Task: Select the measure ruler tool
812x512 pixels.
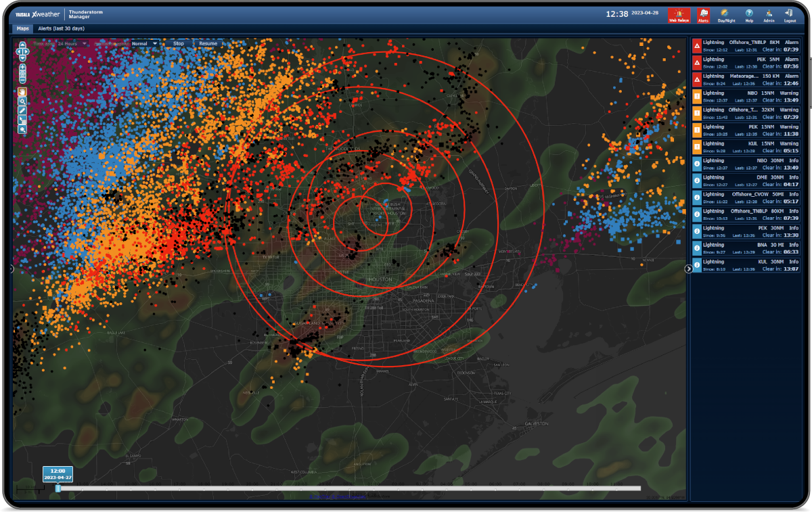Action: pos(22,110)
